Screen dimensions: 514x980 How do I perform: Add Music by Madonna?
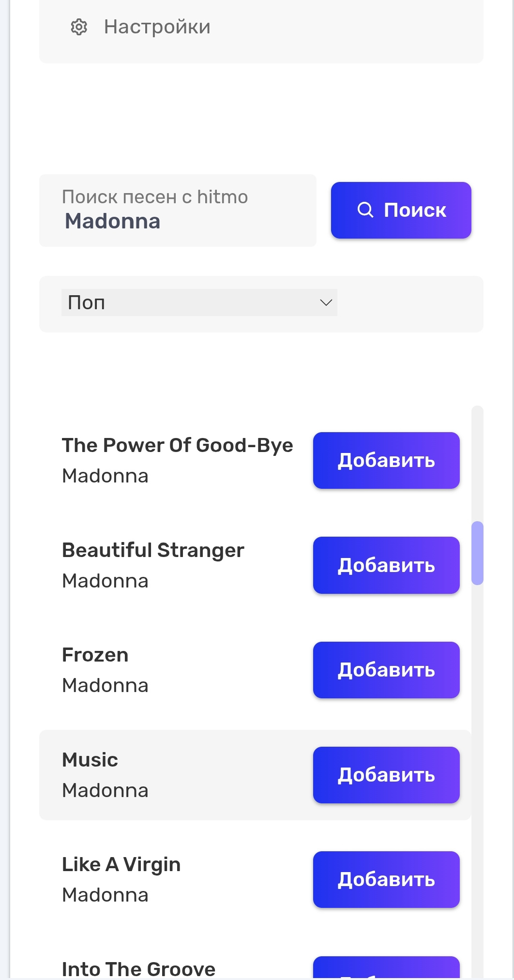pos(386,775)
